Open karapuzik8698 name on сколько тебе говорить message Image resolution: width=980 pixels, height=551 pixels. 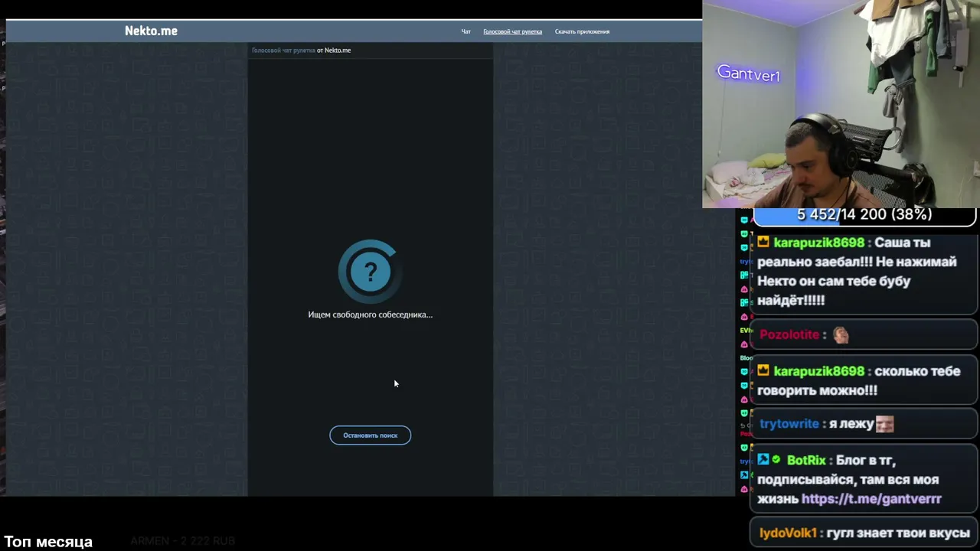point(818,371)
